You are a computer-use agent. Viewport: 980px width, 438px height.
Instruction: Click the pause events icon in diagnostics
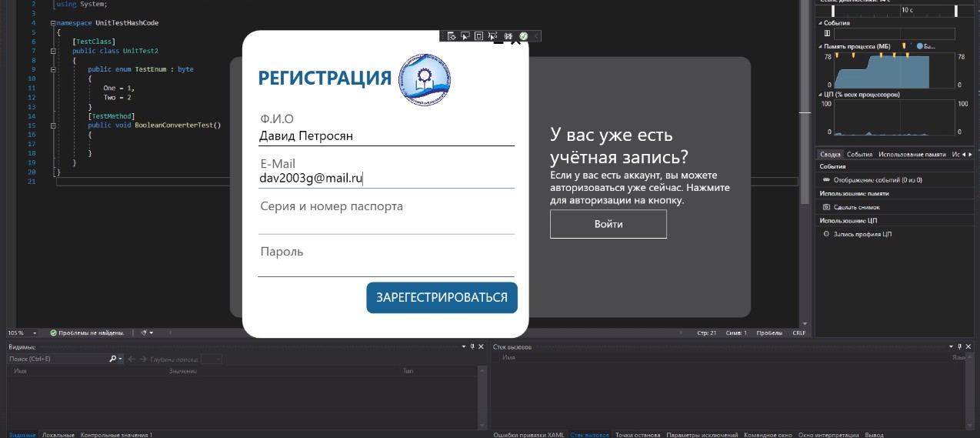[827, 33]
